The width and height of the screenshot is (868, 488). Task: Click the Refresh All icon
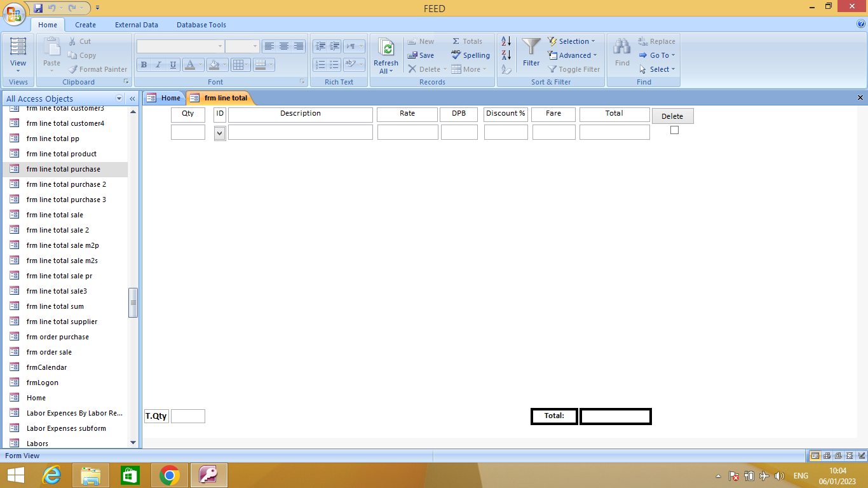(x=386, y=48)
